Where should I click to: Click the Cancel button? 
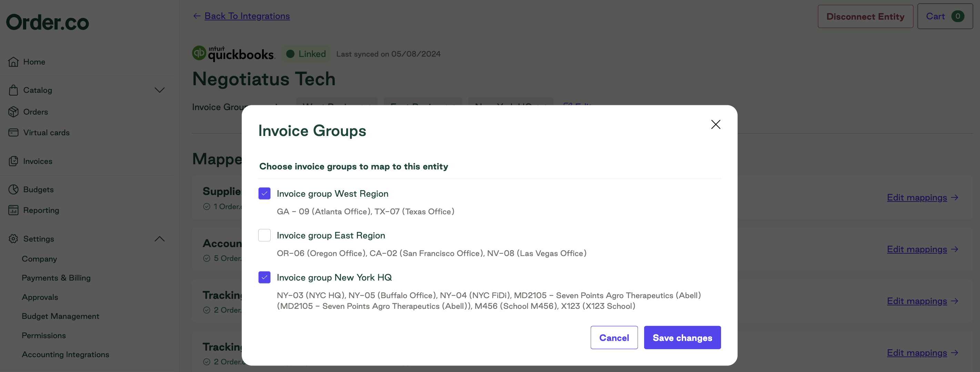[x=614, y=337]
